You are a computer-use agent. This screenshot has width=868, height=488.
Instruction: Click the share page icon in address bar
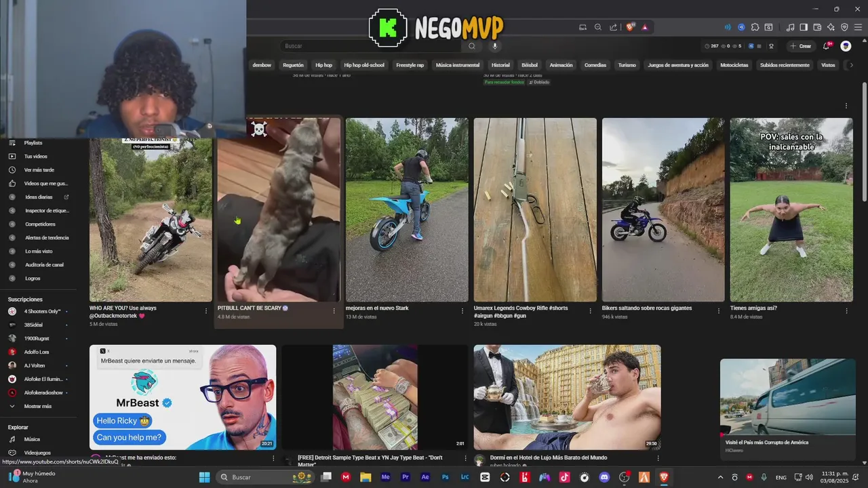[x=614, y=27]
